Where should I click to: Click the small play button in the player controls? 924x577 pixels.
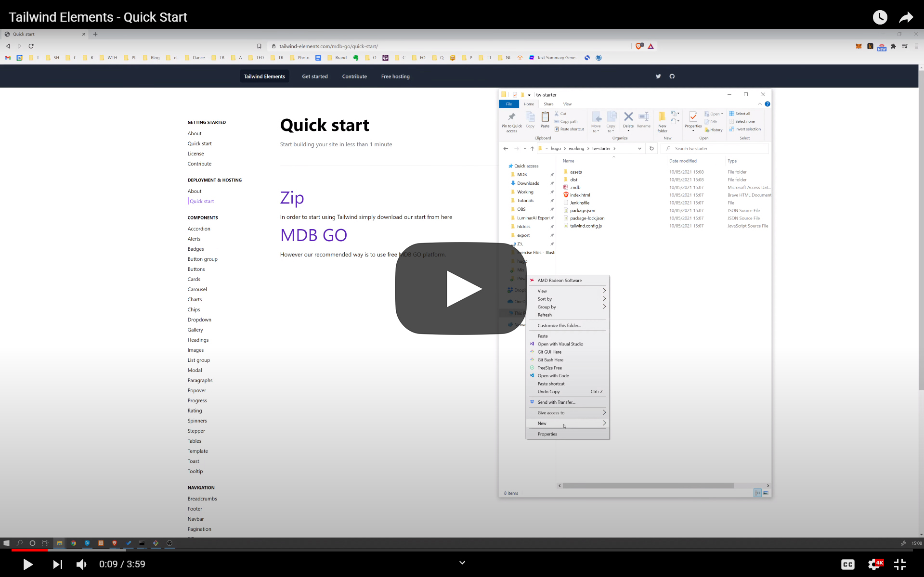click(28, 564)
